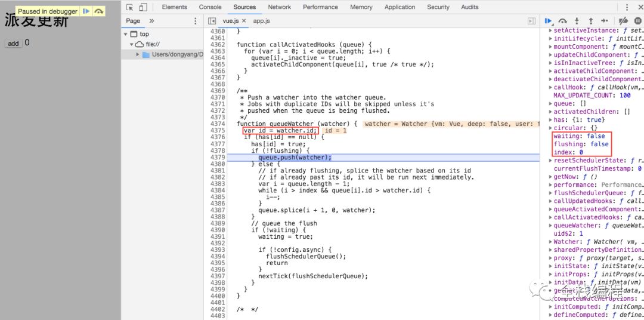Switch to the Console tab

[210, 7]
